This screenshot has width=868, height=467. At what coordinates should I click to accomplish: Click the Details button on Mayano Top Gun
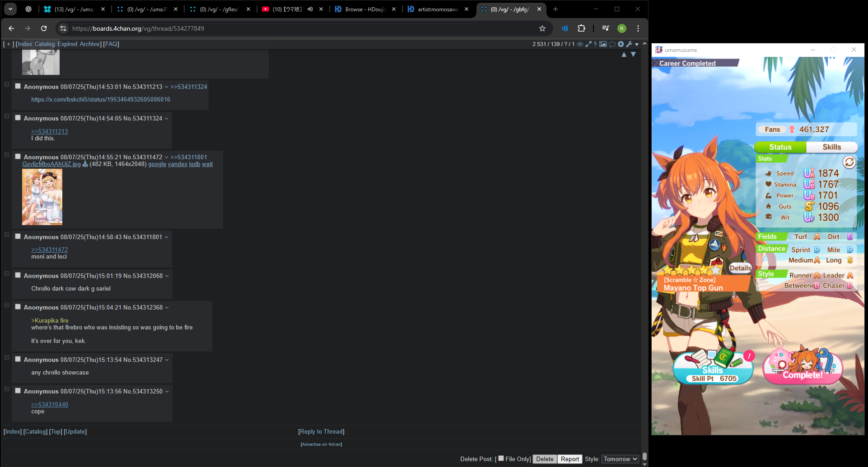point(740,268)
